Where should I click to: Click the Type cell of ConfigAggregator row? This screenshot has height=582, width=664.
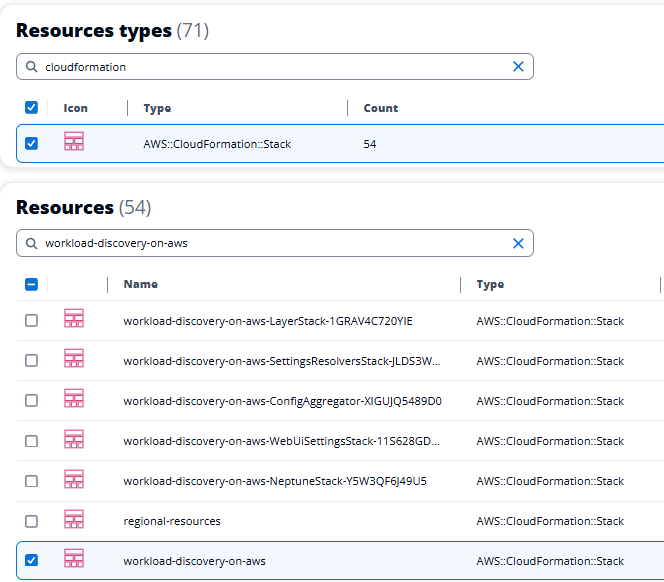pos(550,401)
